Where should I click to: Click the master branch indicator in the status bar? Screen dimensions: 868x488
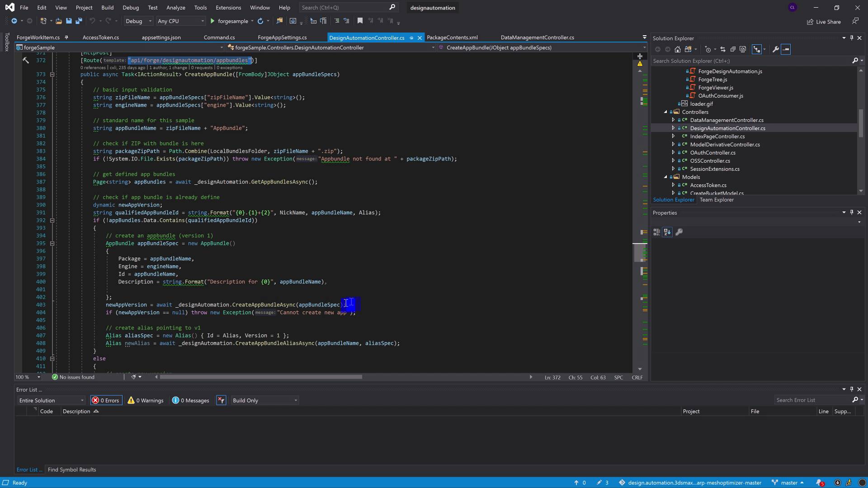[788, 483]
